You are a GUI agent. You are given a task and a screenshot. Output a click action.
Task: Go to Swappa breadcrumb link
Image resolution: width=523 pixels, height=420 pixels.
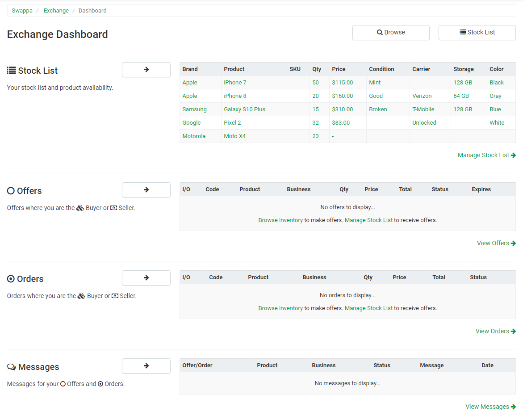tap(22, 11)
